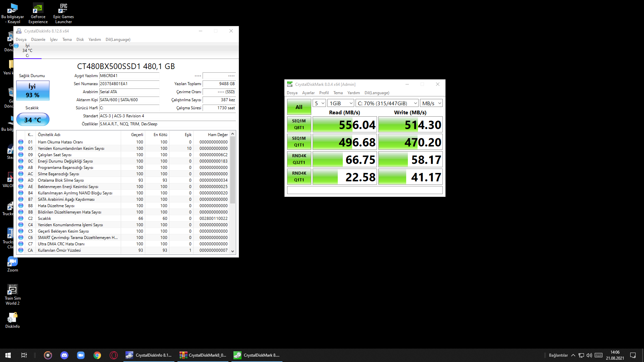
Task: Click the 34 °C temperature indicator
Action: (x=33, y=120)
